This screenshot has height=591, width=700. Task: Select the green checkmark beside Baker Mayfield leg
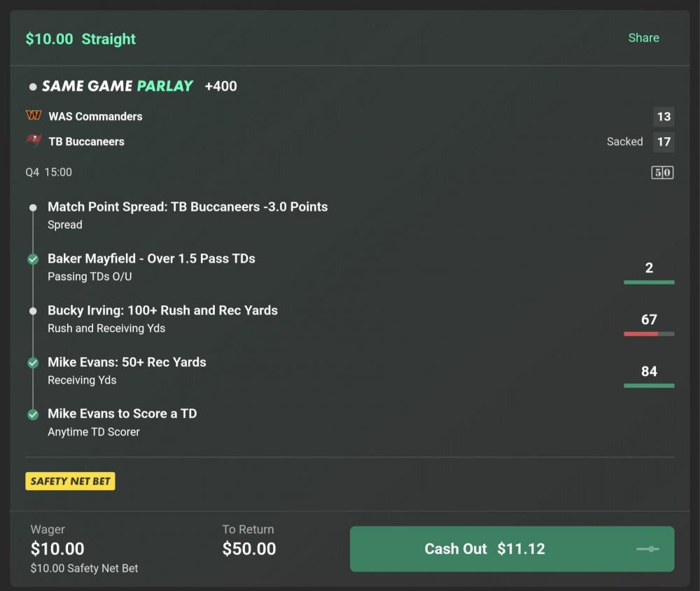[x=33, y=259]
